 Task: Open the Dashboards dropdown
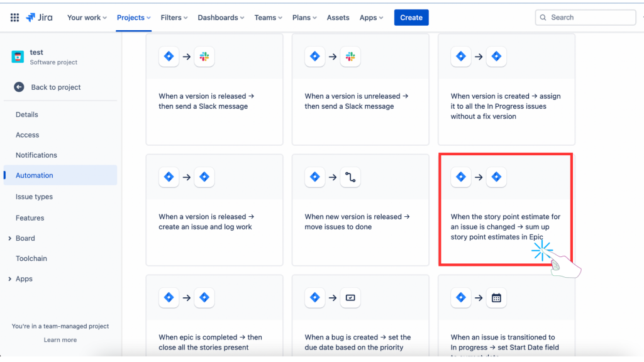(x=221, y=17)
